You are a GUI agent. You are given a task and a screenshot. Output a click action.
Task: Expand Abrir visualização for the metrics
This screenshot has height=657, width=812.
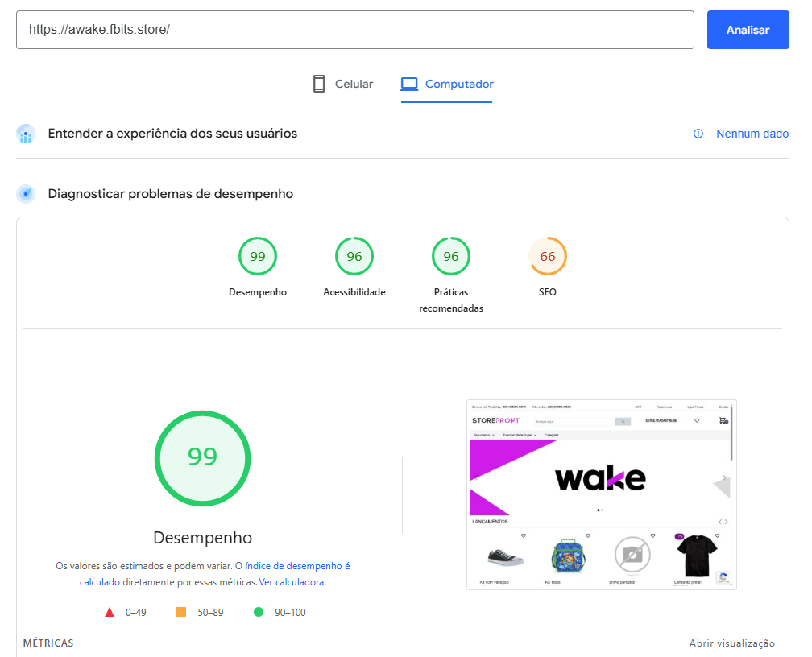point(731,643)
